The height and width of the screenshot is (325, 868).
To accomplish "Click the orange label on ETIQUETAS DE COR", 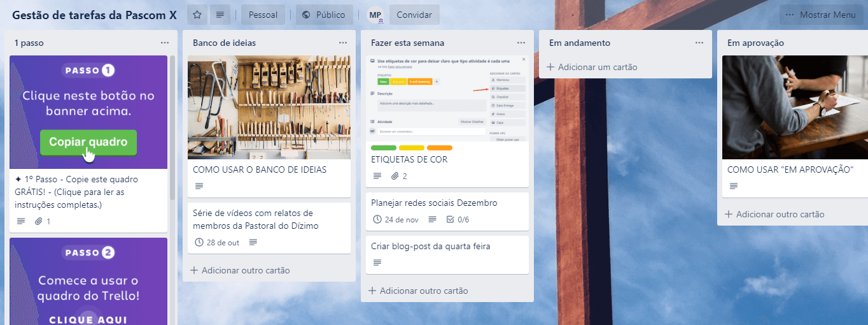I will pos(440,148).
